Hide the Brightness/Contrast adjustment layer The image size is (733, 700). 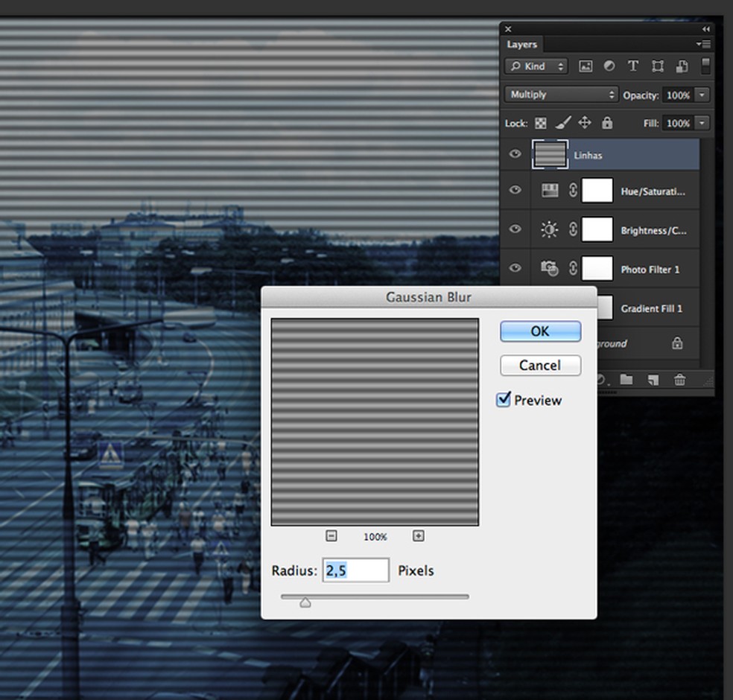[x=515, y=229]
